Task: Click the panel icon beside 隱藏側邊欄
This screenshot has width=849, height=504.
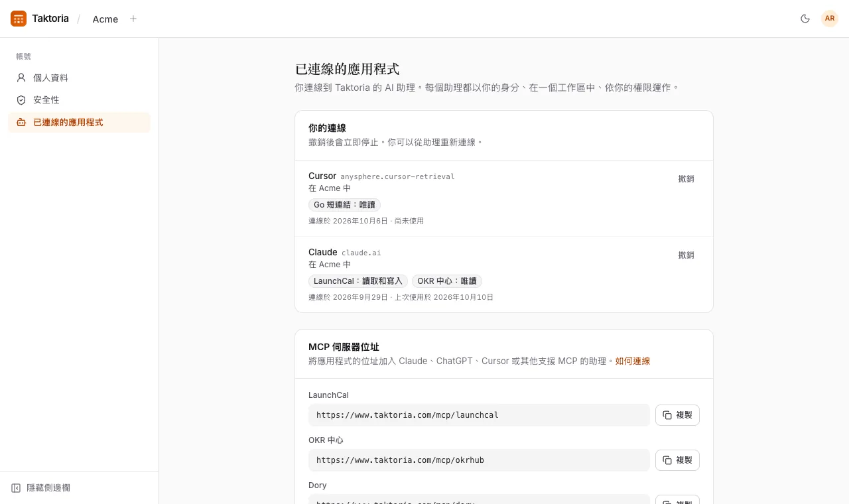Action: click(x=16, y=488)
